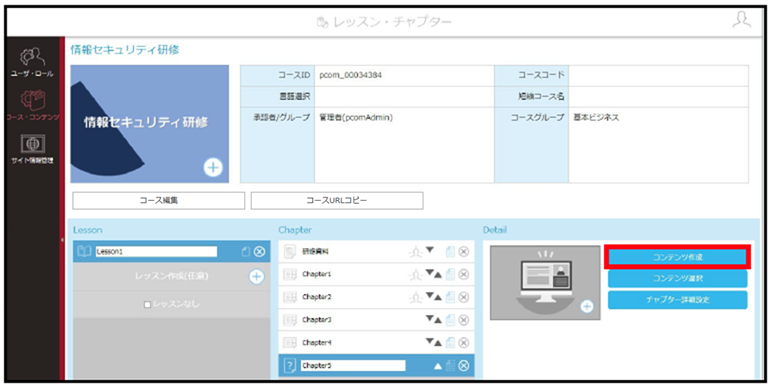Click the person icon on 研修資料 row
Image resolution: width=770 pixels, height=389 pixels.
pos(415,252)
